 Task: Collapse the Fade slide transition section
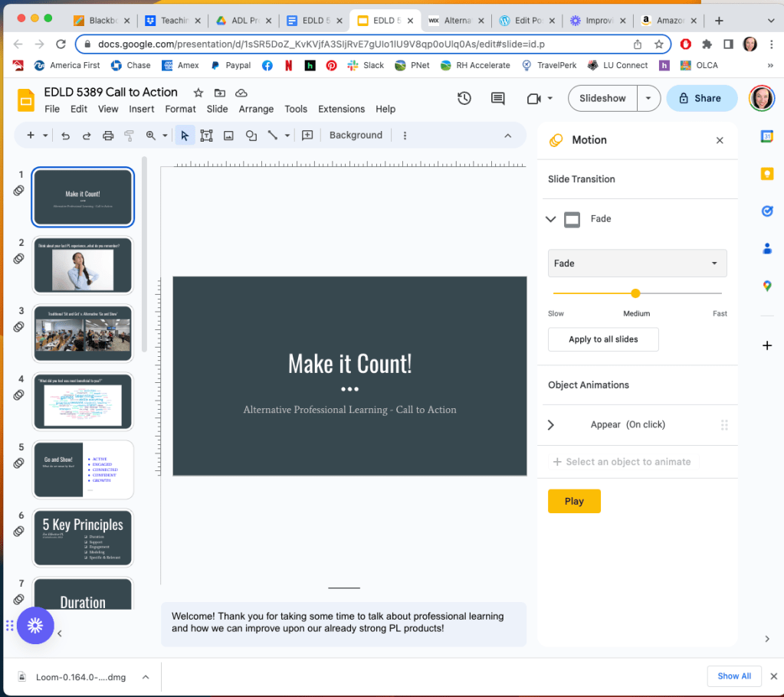pyautogui.click(x=550, y=219)
